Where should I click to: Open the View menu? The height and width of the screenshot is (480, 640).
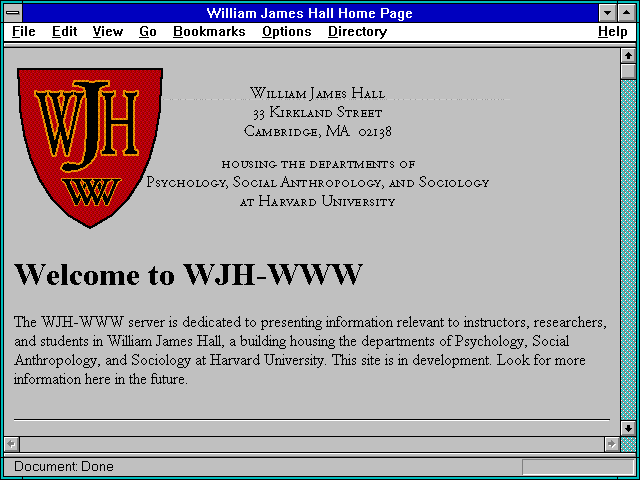coord(108,32)
